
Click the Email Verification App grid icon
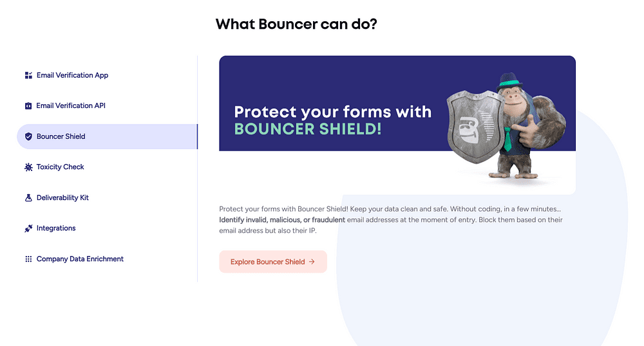click(28, 75)
